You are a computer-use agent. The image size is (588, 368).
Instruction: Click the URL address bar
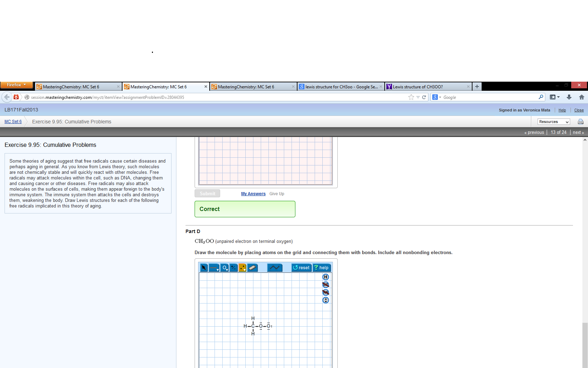click(x=217, y=97)
